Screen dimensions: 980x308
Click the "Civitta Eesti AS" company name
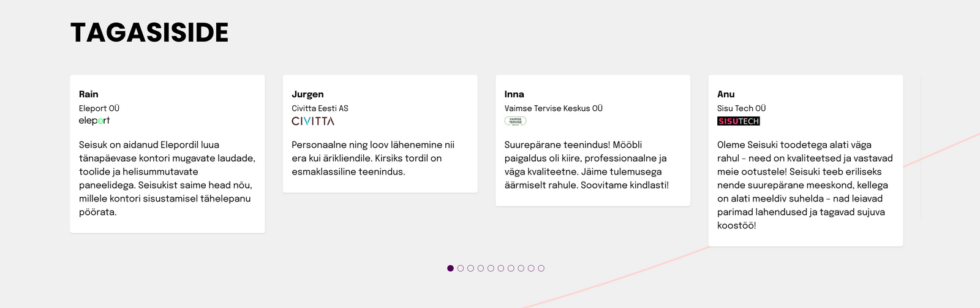point(320,108)
